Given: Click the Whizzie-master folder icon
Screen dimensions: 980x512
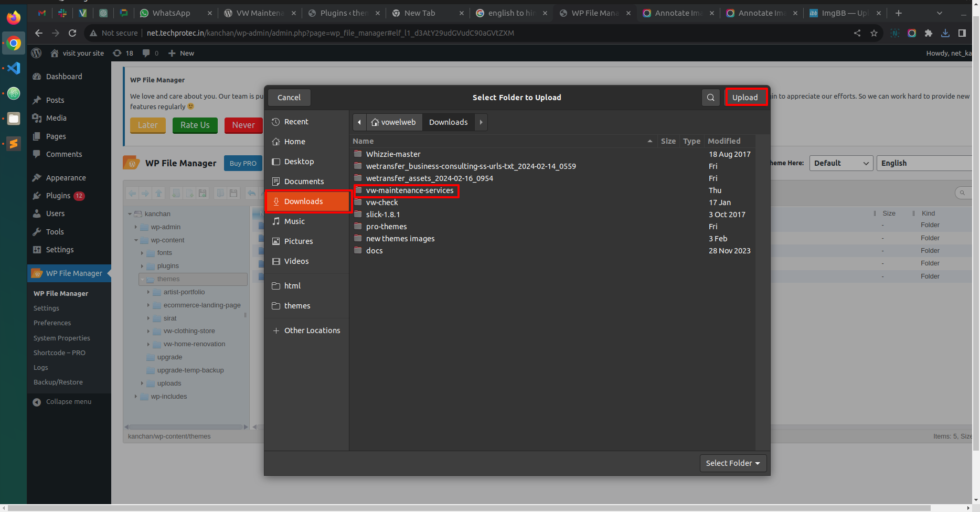Looking at the screenshot, I should tap(358, 154).
